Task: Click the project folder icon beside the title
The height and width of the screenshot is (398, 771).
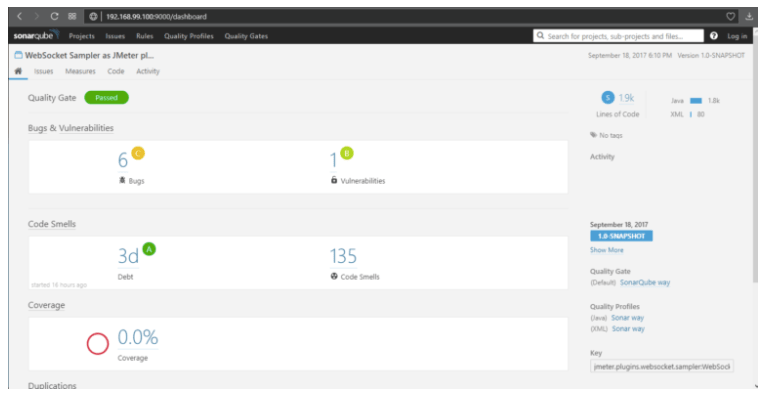Action: pos(18,55)
